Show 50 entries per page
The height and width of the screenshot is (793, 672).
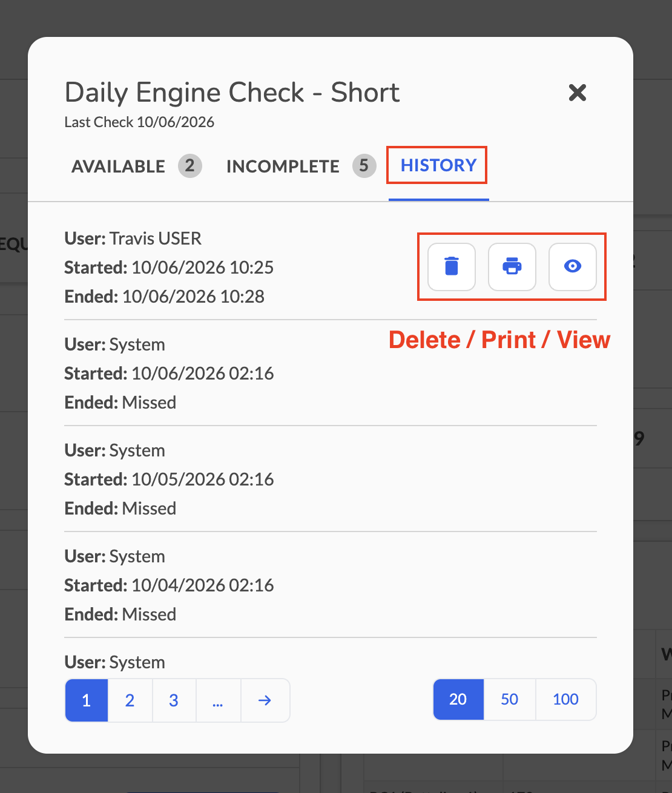(510, 699)
